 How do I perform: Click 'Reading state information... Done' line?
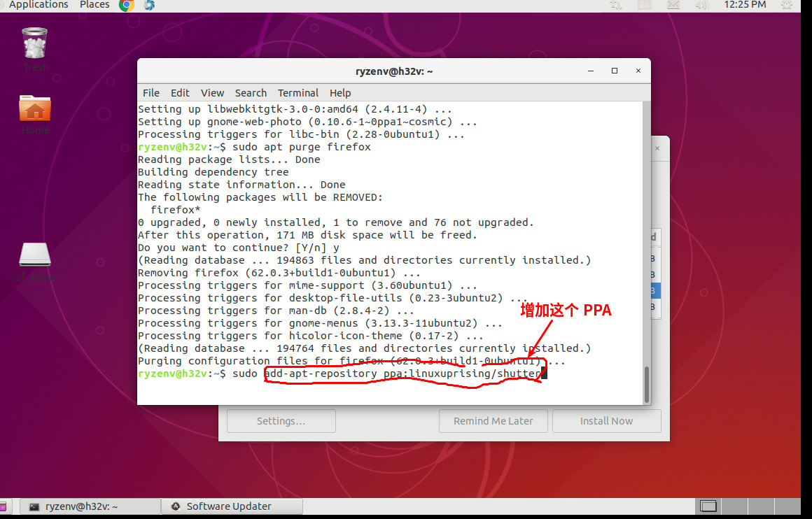click(x=241, y=185)
